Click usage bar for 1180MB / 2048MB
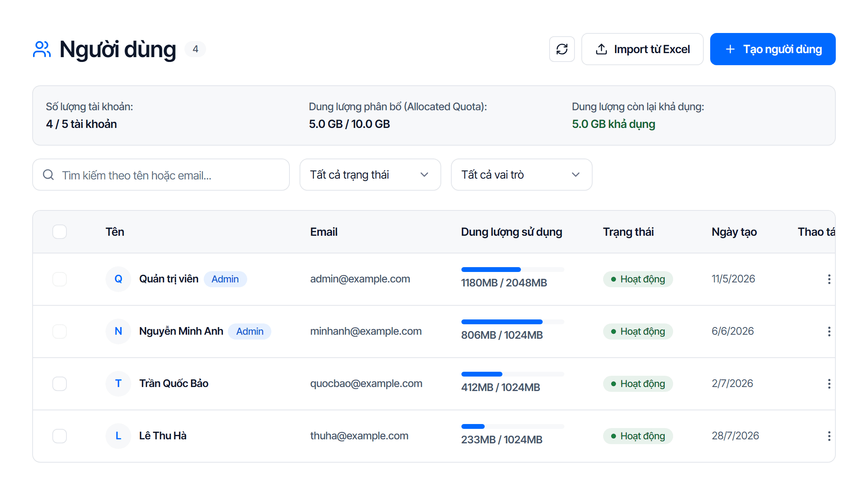This screenshot has width=868, height=488. pos(513,270)
